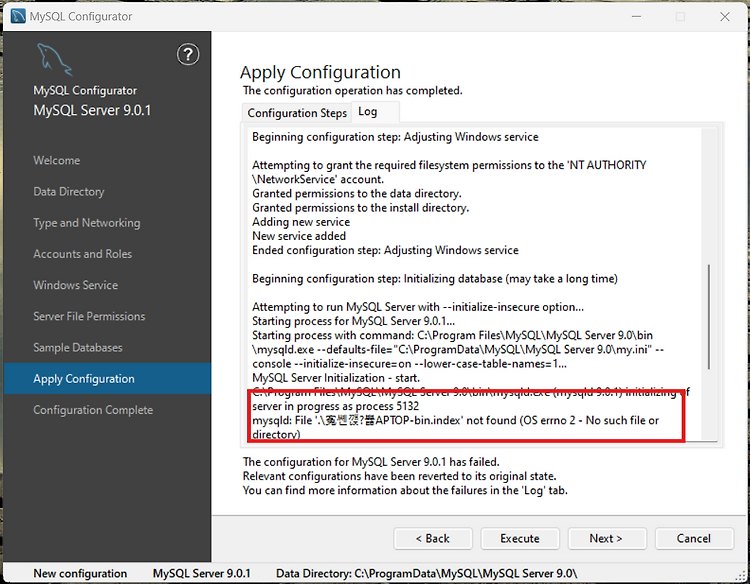The height and width of the screenshot is (584, 750).
Task: Click 'MySQL Server 9.0.1' status bar entry
Action: 201,573
